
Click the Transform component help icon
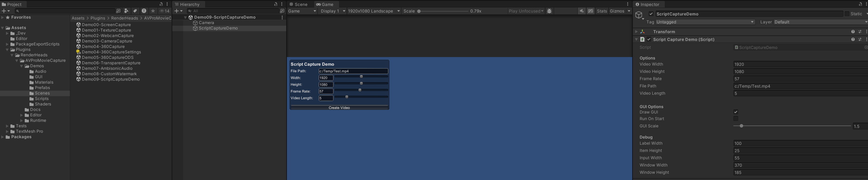coord(853,32)
